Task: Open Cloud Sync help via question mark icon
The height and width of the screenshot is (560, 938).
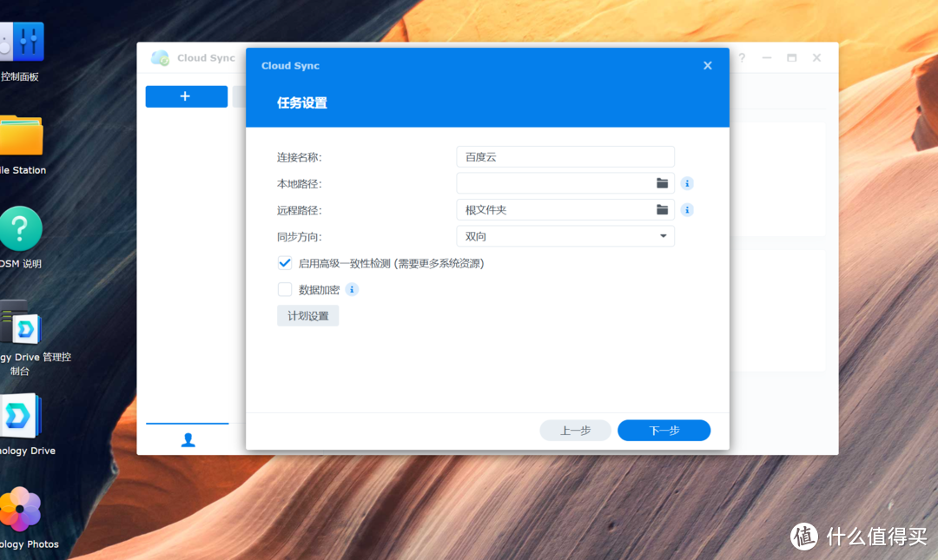Action: 741,57
